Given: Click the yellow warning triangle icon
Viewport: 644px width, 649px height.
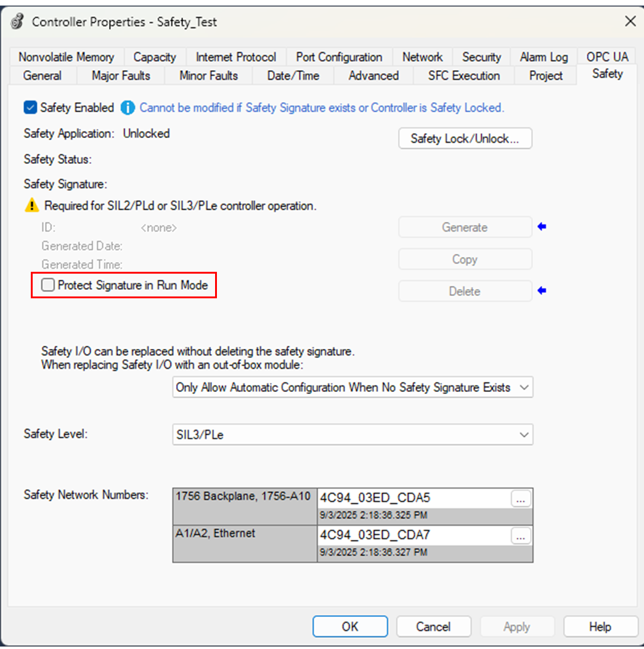Looking at the screenshot, I should coord(31,206).
